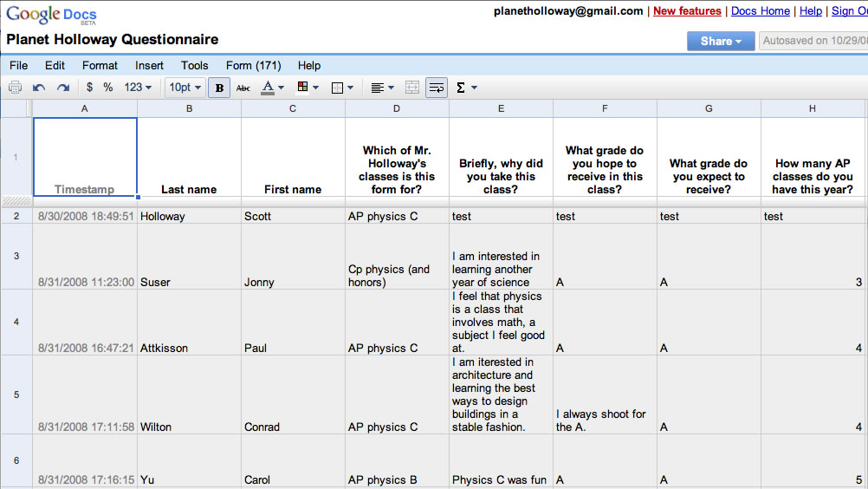
Task: Select column D header
Action: click(x=397, y=108)
